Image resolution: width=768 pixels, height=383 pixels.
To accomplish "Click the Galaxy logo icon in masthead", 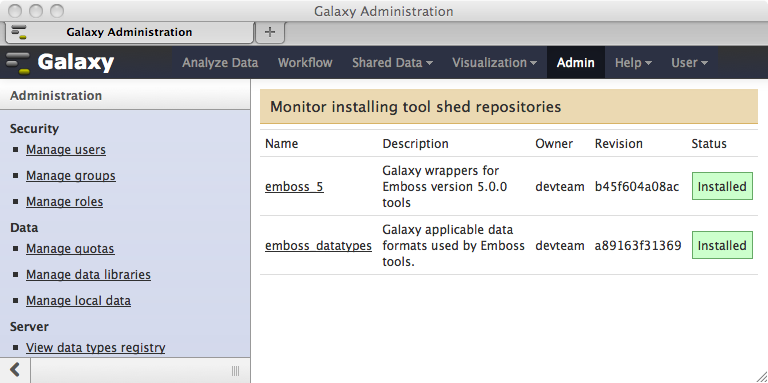I will (18, 63).
